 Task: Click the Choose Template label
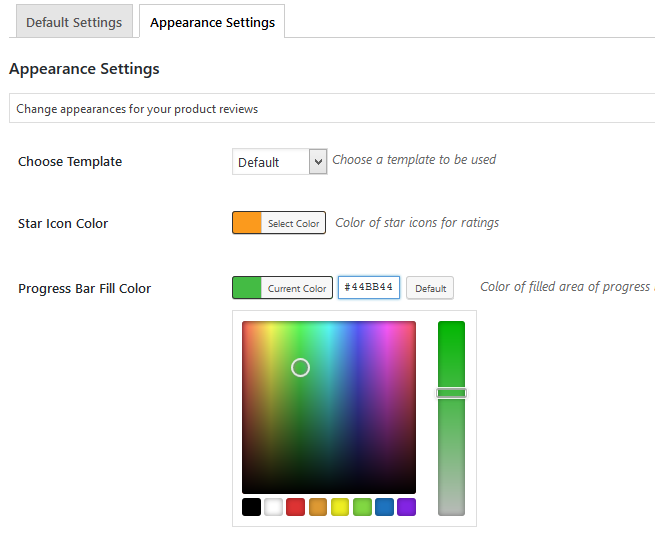coord(70,162)
